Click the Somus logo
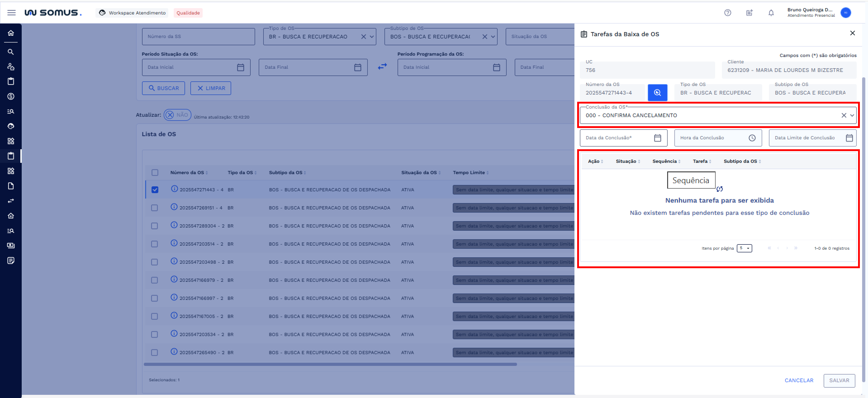This screenshot has width=868, height=398. coord(53,13)
